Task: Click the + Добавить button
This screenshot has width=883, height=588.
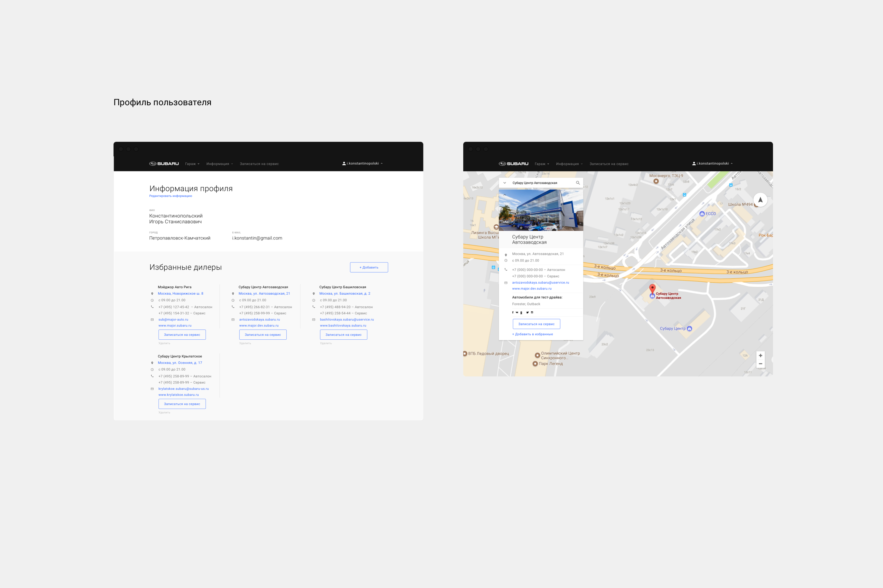Action: point(369,268)
